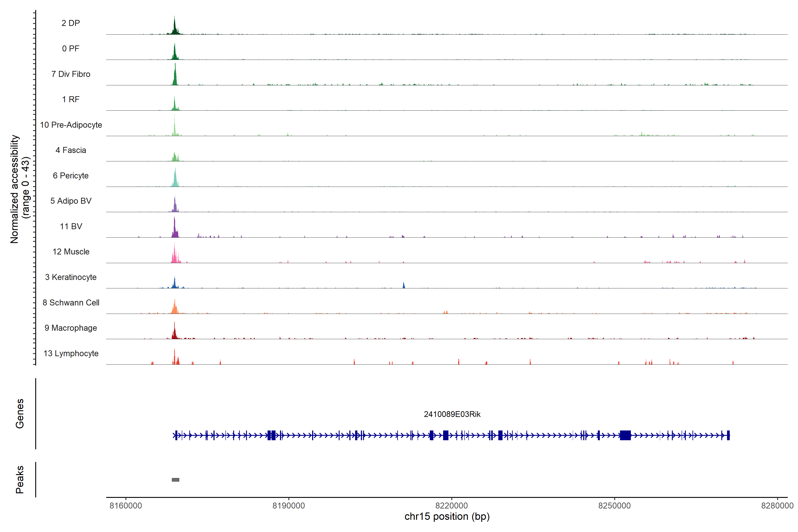This screenshot has width=798, height=532.
Task: Click the Peaks panel label
Action: pyautogui.click(x=20, y=479)
